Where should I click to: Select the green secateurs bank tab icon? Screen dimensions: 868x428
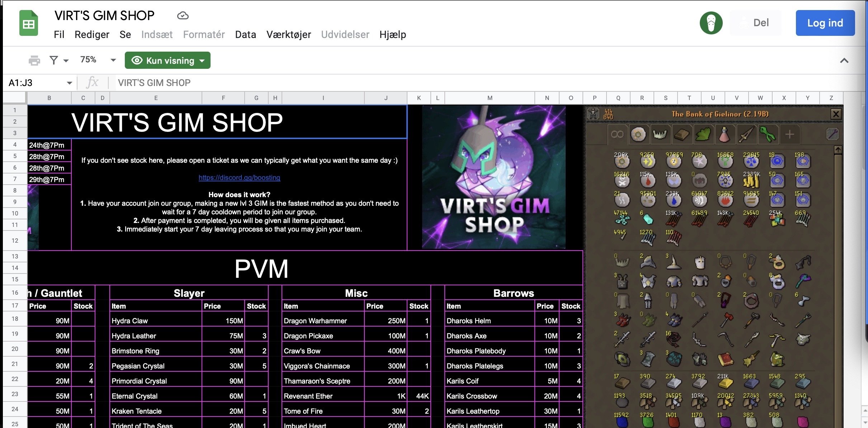pos(768,134)
